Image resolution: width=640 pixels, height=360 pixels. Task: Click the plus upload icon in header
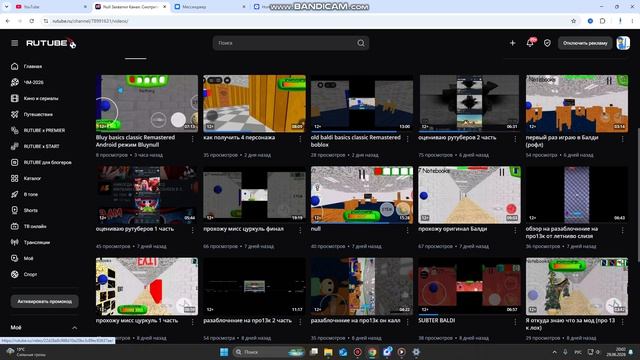click(x=513, y=43)
